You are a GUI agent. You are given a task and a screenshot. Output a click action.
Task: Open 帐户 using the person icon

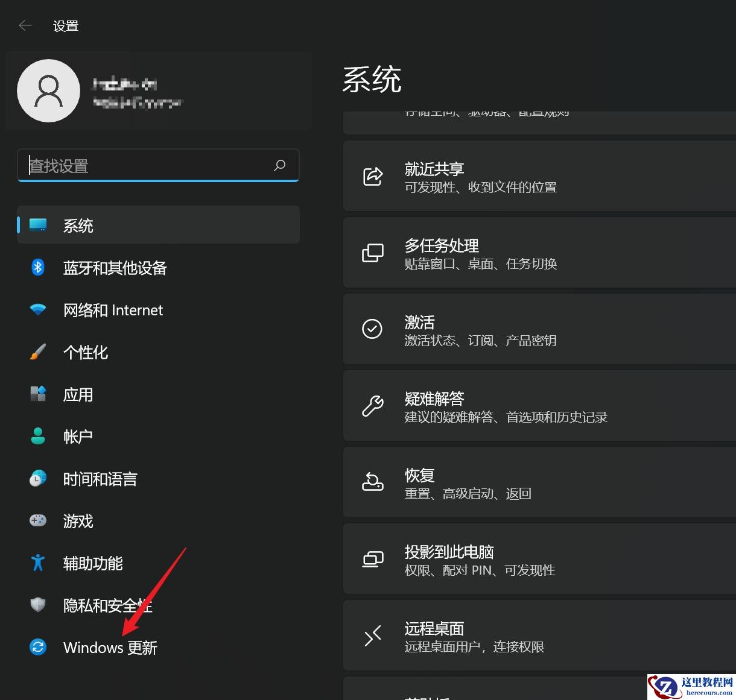tap(37, 436)
